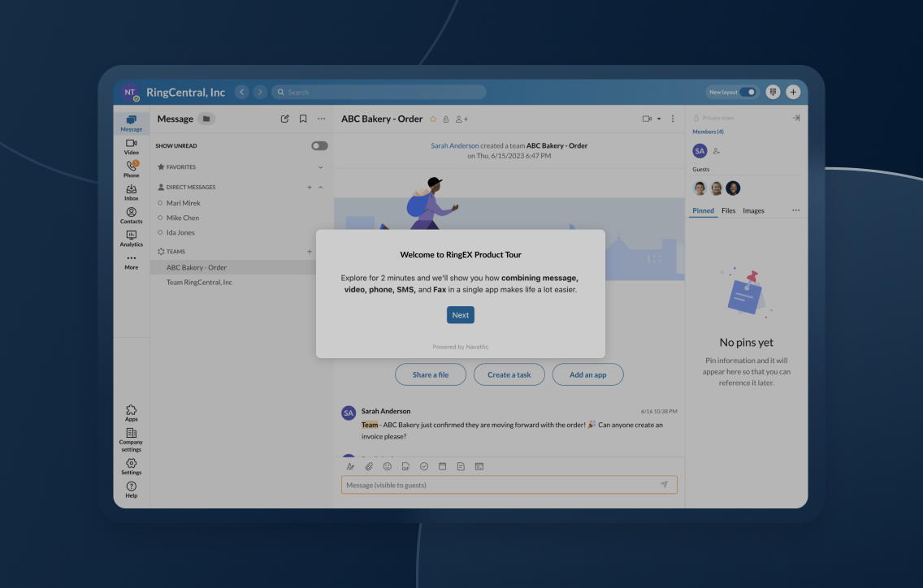Open the Phone section from sidebar
This screenshot has width=923, height=588.
coord(131,170)
